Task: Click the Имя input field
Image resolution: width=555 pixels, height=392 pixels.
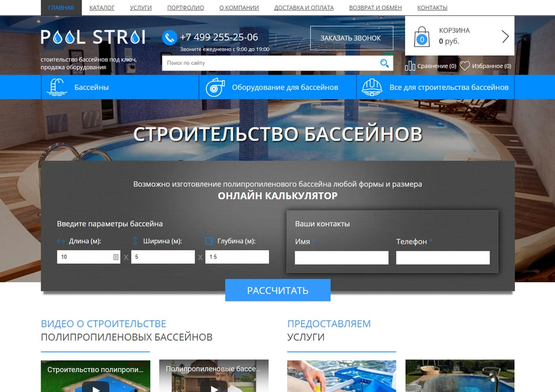Action: [342, 258]
